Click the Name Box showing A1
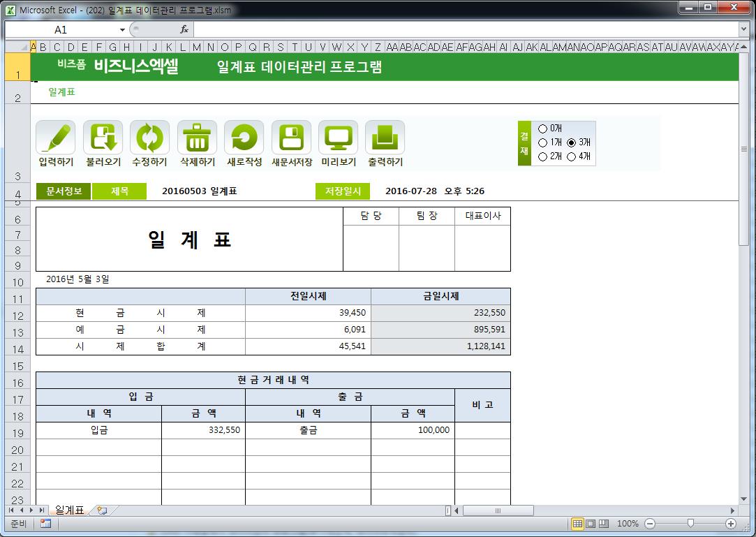The height and width of the screenshot is (537, 756). [61, 30]
